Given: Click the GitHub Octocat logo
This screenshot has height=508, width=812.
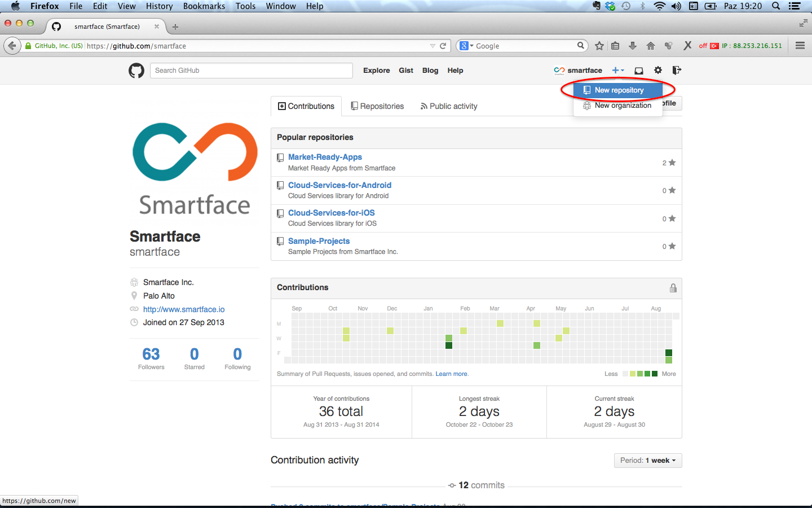Looking at the screenshot, I should 136,71.
